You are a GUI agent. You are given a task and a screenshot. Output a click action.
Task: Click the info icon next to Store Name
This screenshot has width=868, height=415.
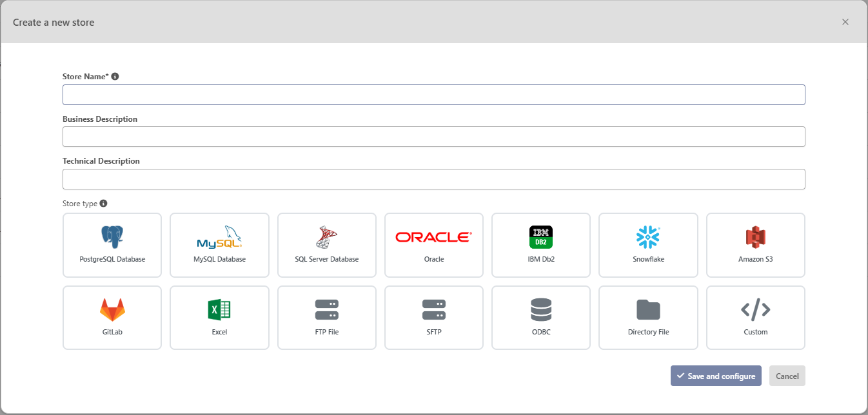tap(115, 76)
